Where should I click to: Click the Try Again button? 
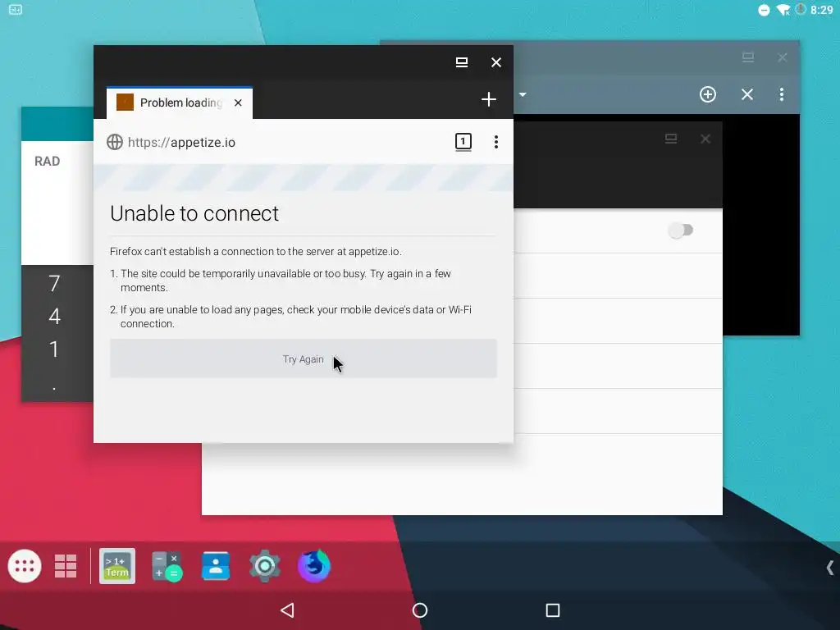tap(304, 359)
